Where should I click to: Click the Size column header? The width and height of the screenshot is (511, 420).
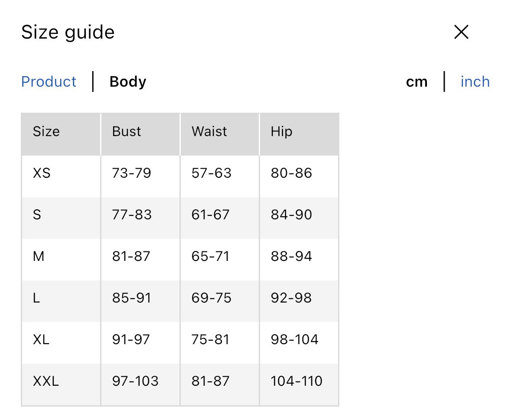46,131
